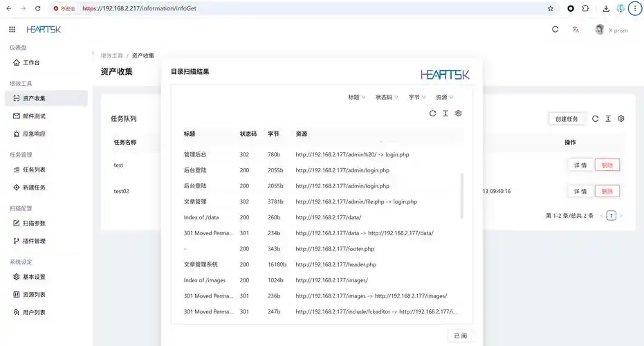Select page 1 in pagination

point(611,215)
